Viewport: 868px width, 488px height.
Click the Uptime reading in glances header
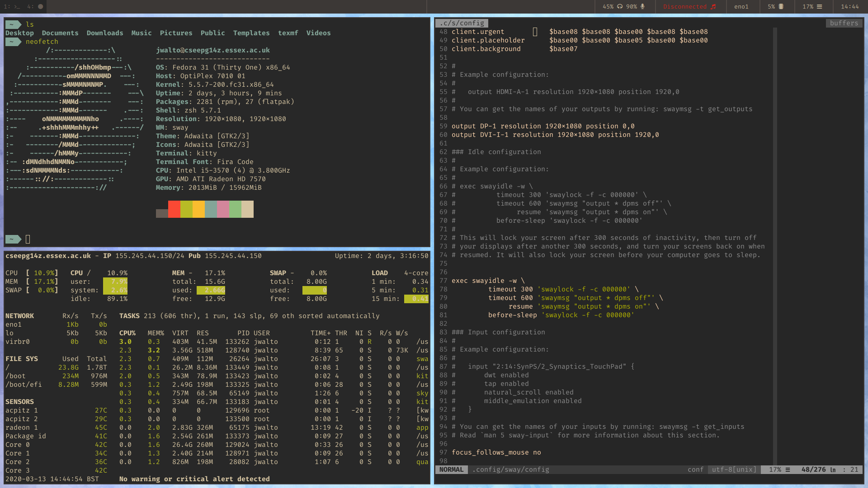[382, 256]
